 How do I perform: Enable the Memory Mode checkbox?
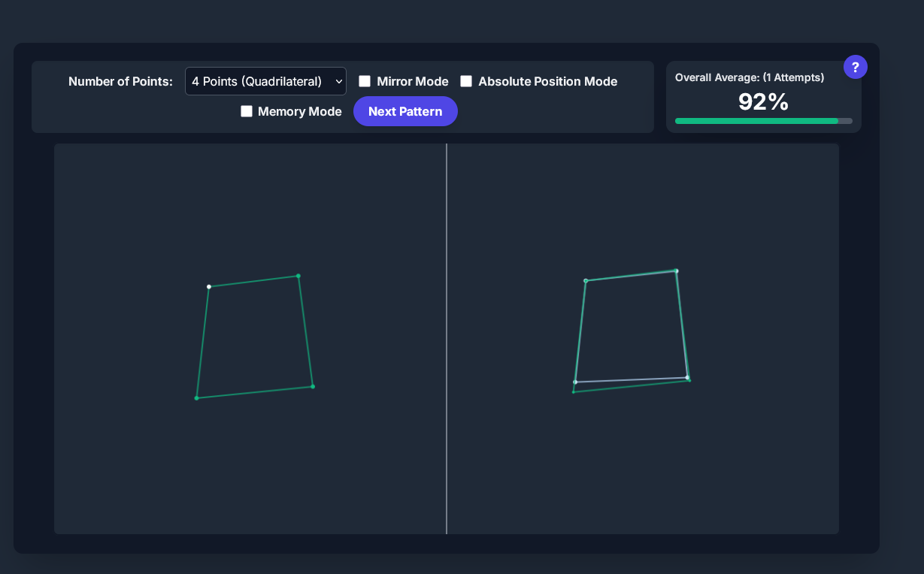[246, 111]
